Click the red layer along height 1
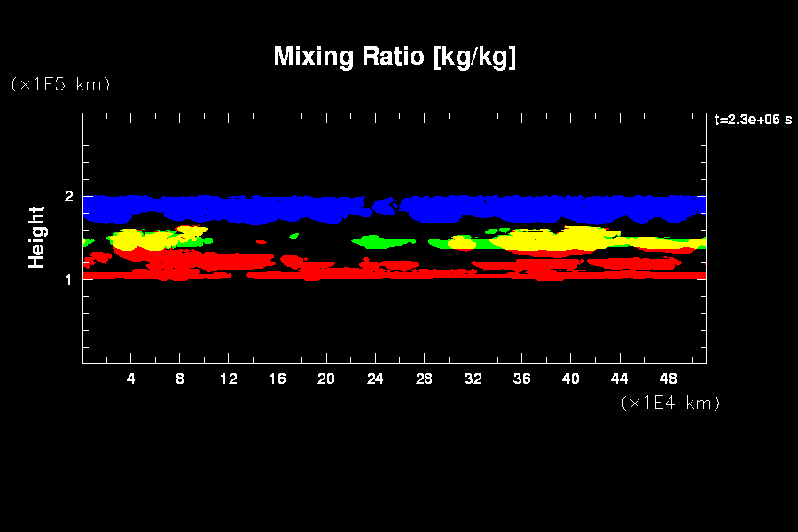This screenshot has height=532, width=798. [399, 276]
